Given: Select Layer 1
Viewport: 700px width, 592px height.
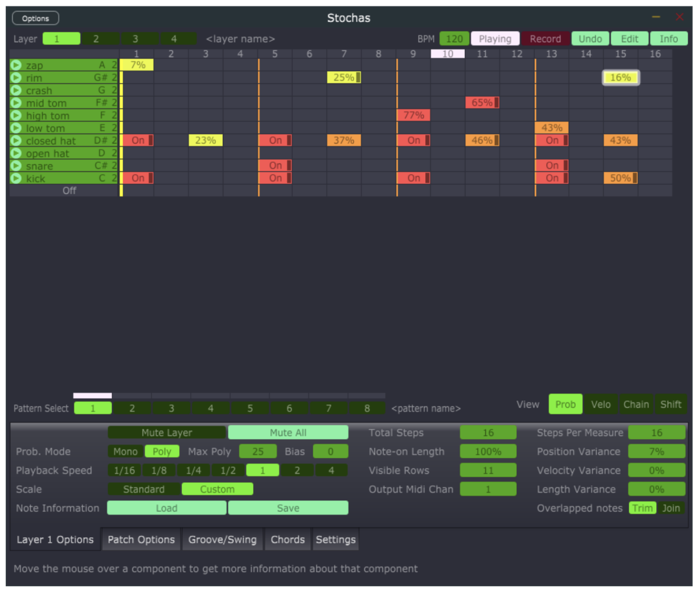Looking at the screenshot, I should click(x=61, y=39).
